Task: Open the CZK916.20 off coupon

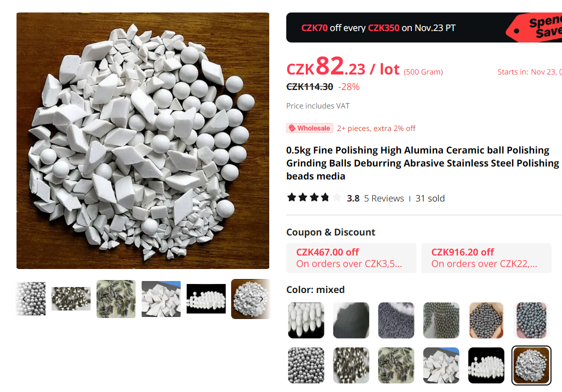Action: (486, 258)
